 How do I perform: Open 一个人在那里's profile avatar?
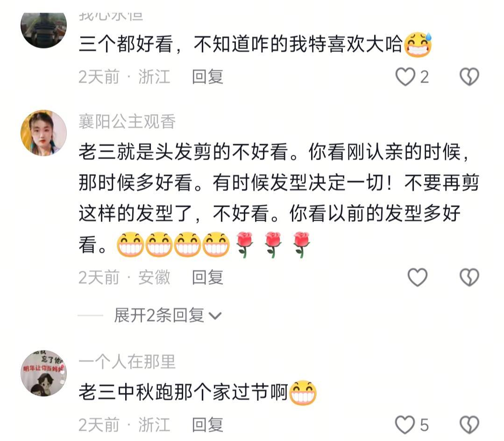(44, 373)
